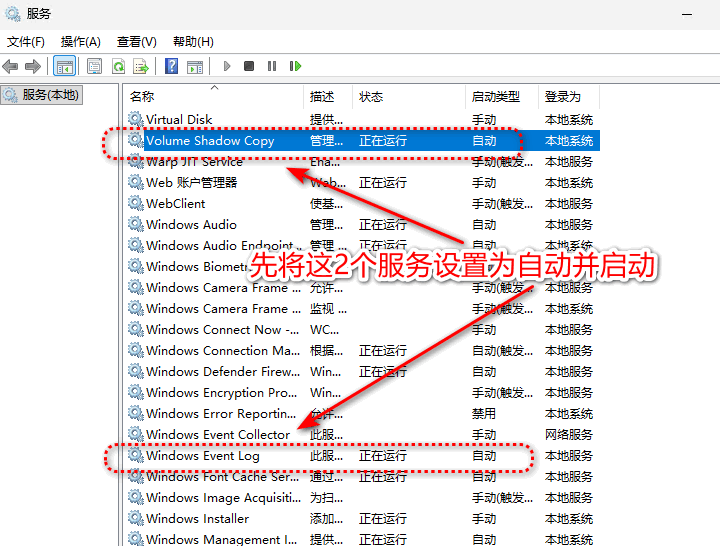Click 本地服务 logon of WebClient
Screen dimensions: 720x546
tap(569, 204)
